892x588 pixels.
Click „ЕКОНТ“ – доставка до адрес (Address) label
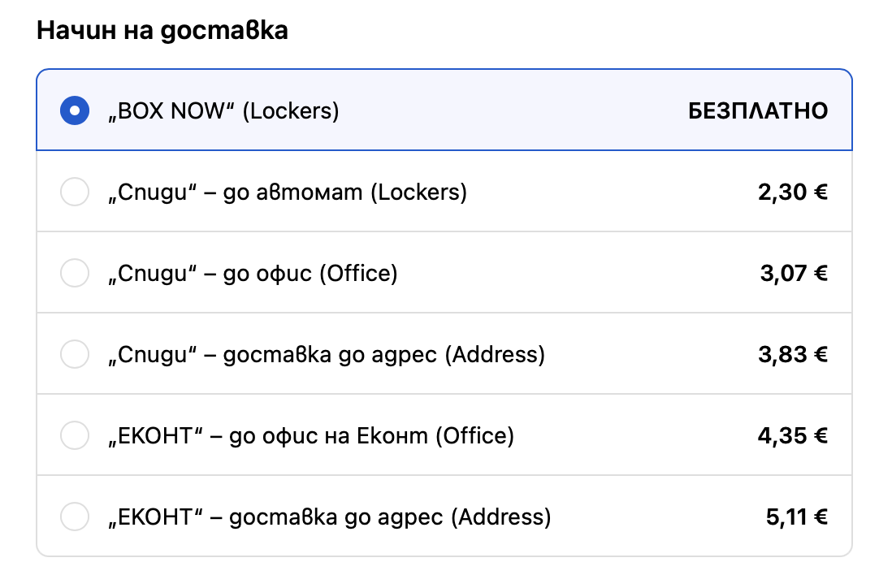pos(329,517)
